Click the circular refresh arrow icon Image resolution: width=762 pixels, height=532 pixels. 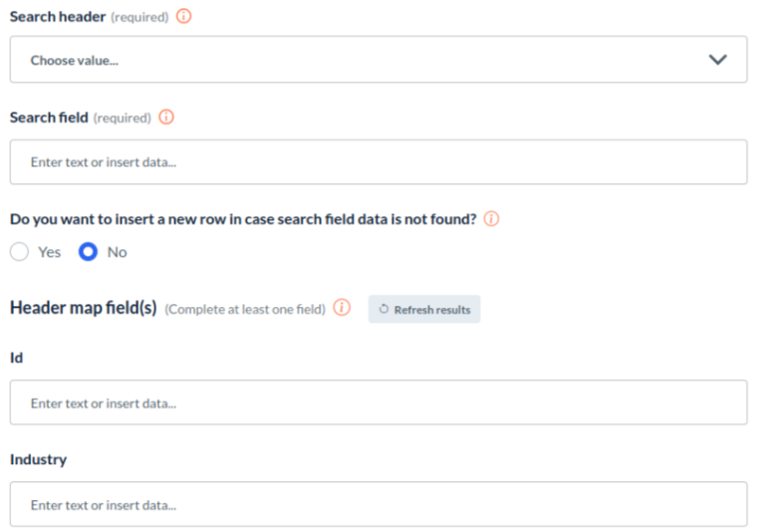point(383,310)
